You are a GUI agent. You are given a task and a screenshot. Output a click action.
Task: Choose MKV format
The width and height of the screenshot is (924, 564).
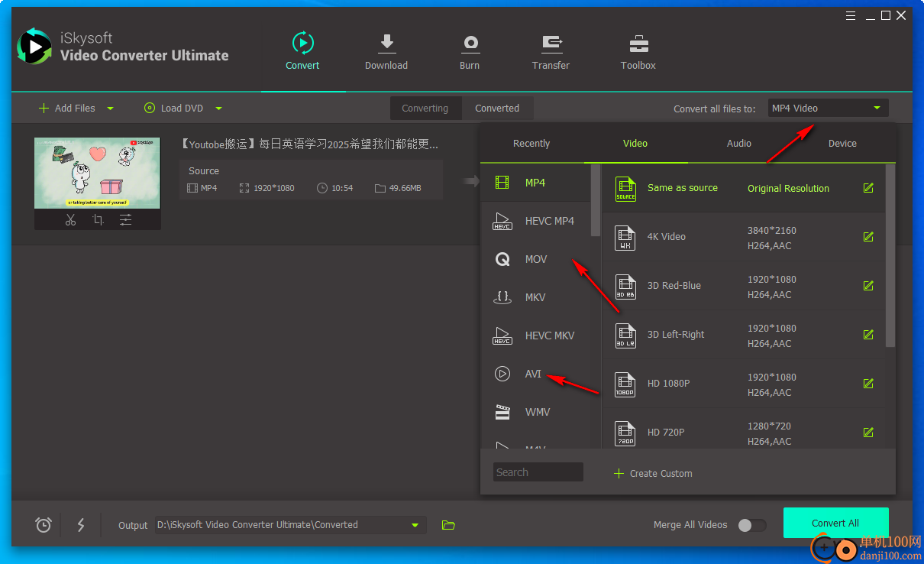click(x=536, y=297)
